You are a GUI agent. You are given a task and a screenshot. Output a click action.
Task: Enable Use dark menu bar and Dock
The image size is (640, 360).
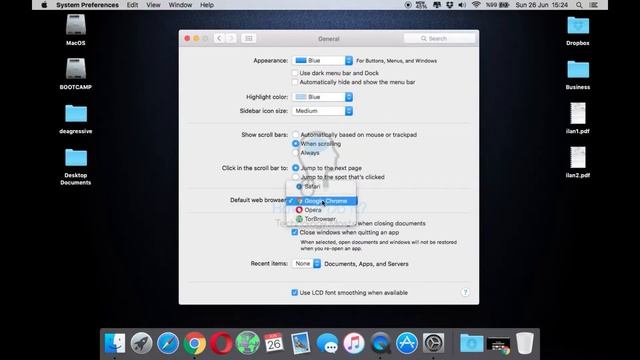point(295,73)
